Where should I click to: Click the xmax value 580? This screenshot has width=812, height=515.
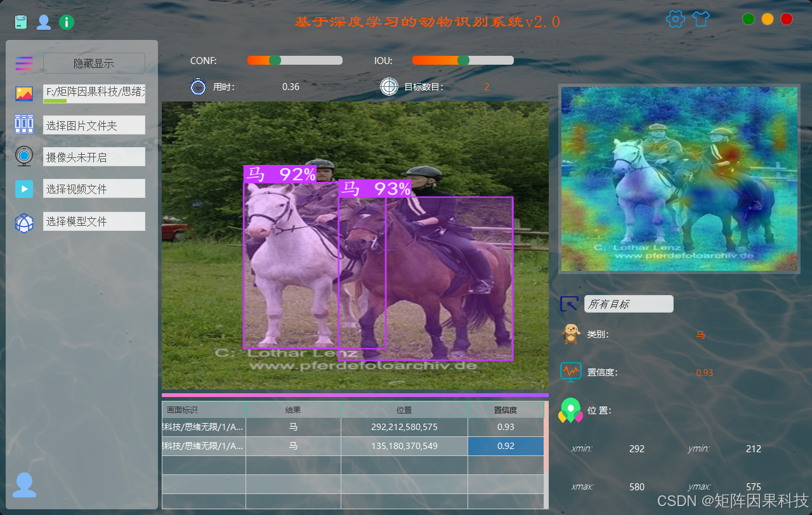tap(637, 487)
